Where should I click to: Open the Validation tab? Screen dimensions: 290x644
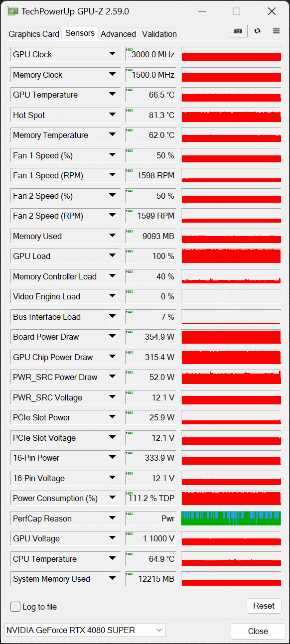[x=159, y=34]
